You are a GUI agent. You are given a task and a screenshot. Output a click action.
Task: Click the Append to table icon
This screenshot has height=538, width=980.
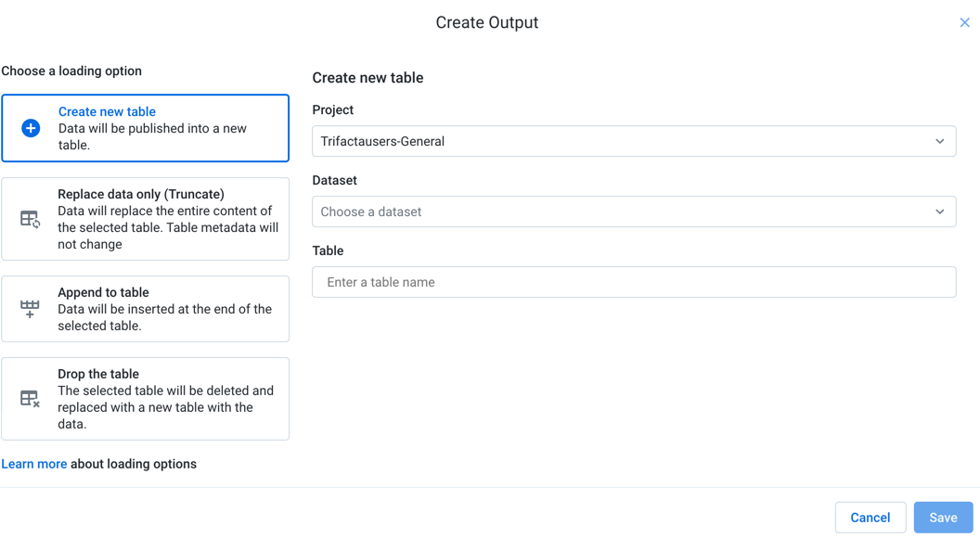pyautogui.click(x=30, y=309)
